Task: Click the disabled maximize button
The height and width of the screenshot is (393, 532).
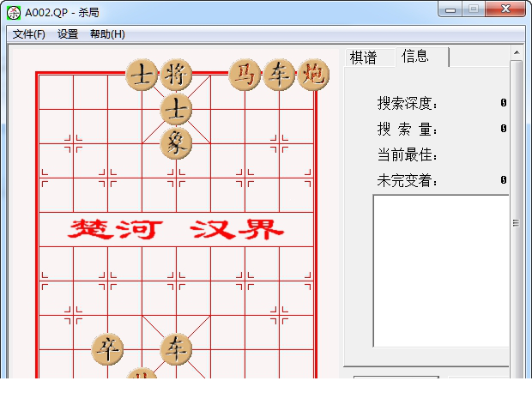Action: [x=474, y=9]
